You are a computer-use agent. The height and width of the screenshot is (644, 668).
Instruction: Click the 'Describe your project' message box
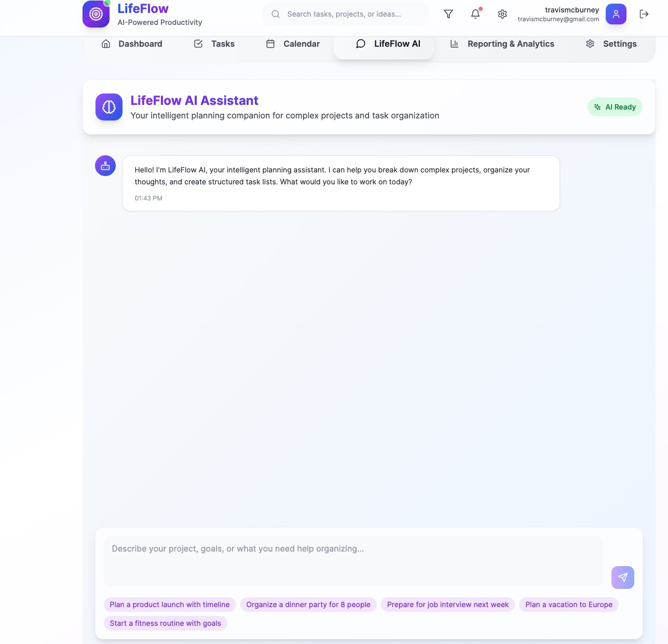tap(353, 561)
